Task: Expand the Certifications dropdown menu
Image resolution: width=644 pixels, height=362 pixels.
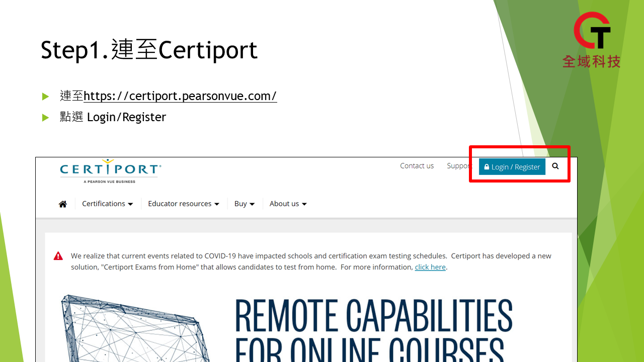Action: click(x=108, y=204)
